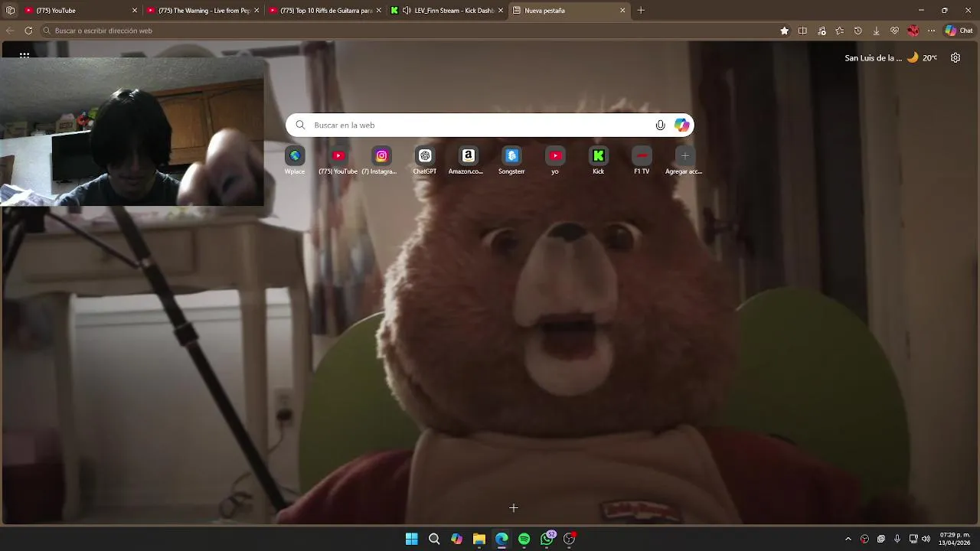
Task: Open the browser '...' settings menu
Action: pos(931,31)
